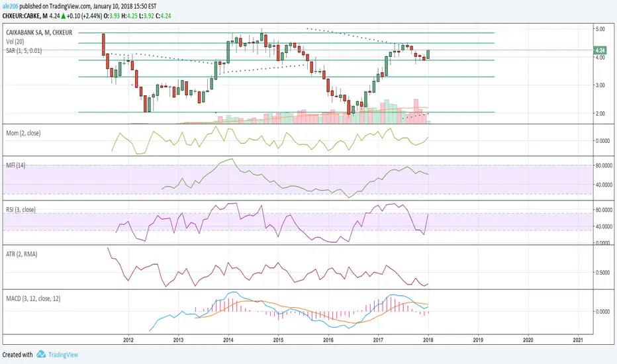
Task: Click the 2017 label on time axis
Action: 378,340
